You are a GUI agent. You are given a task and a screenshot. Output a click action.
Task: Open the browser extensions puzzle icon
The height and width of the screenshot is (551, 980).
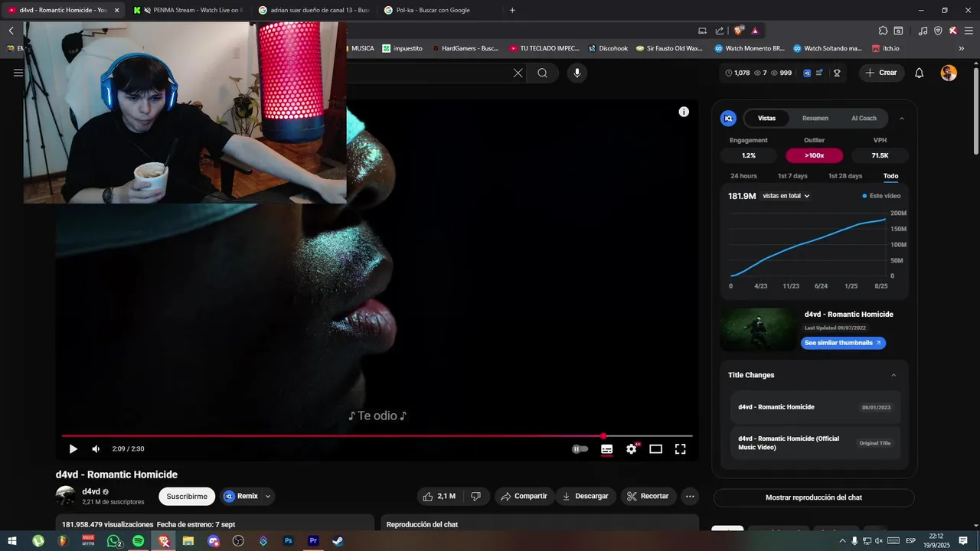point(883,31)
